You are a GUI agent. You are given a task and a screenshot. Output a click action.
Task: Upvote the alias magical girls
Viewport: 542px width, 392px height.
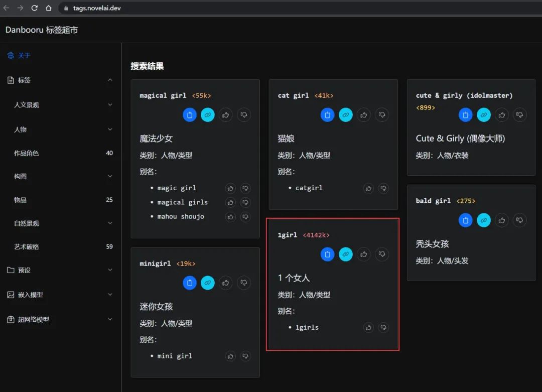point(230,203)
